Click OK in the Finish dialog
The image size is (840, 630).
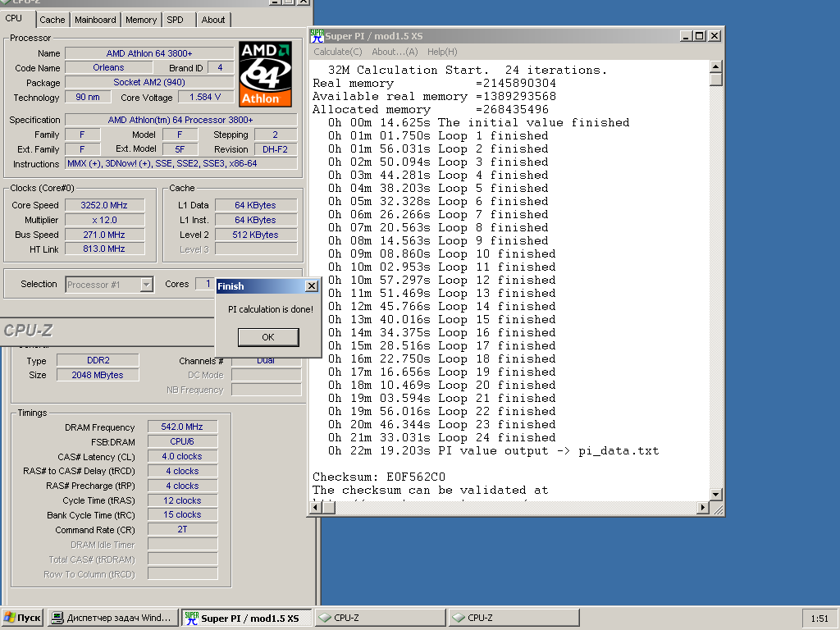coord(268,337)
